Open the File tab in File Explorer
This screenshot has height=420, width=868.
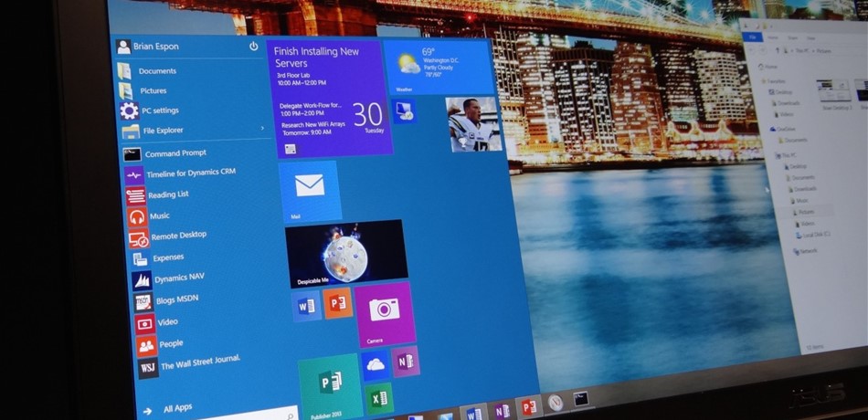[752, 37]
